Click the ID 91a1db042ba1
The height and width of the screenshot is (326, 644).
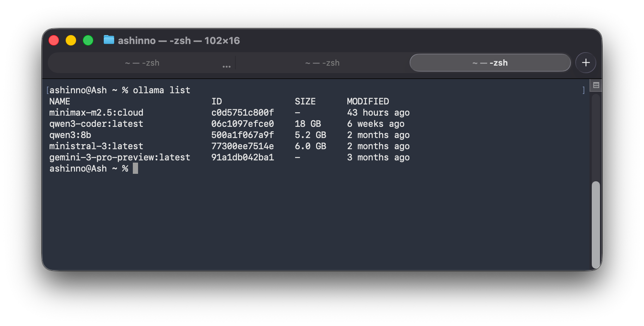tap(243, 157)
